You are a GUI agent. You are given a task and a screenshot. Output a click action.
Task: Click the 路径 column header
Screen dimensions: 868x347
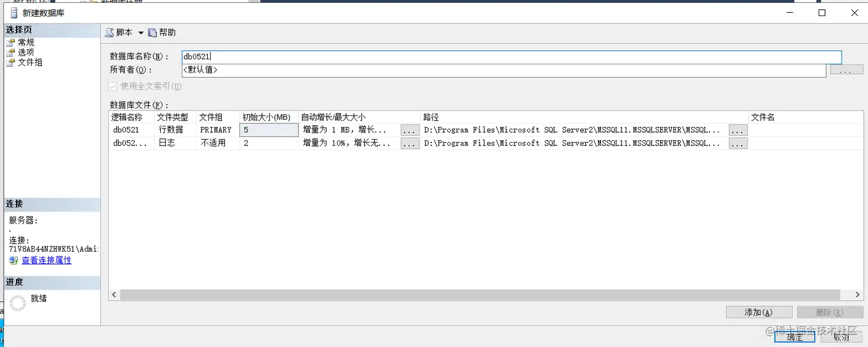click(585, 117)
